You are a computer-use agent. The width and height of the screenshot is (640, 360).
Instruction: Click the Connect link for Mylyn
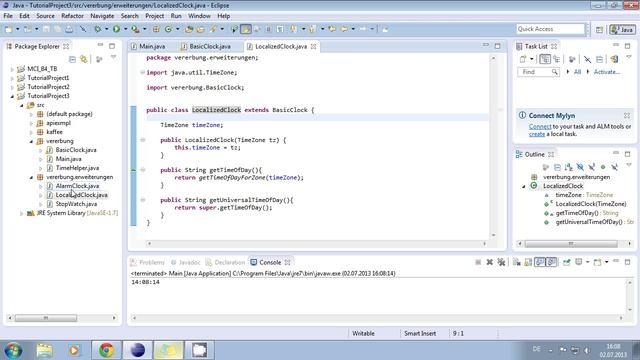click(x=540, y=127)
